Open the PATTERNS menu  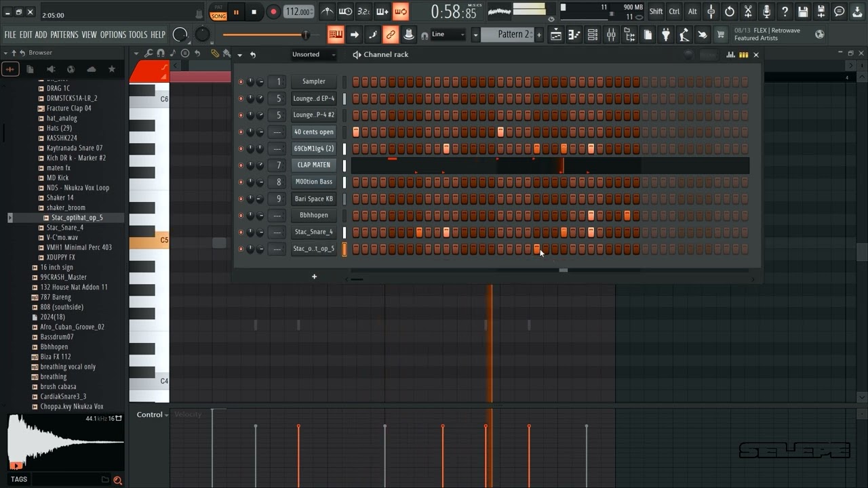[64, 35]
